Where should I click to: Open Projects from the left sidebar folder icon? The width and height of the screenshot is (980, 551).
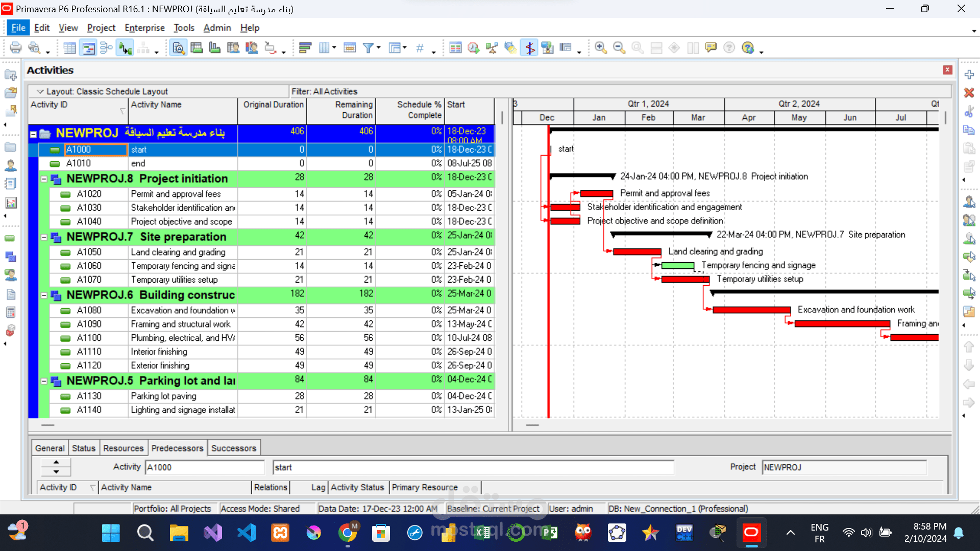click(10, 147)
